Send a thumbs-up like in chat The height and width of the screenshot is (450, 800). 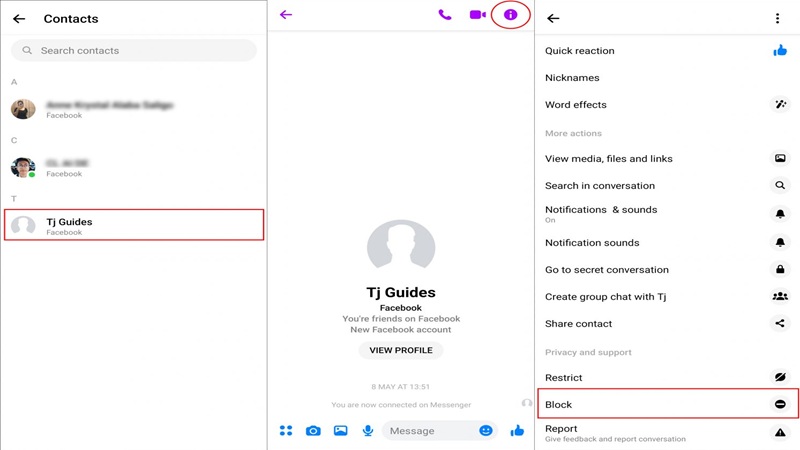pos(517,431)
